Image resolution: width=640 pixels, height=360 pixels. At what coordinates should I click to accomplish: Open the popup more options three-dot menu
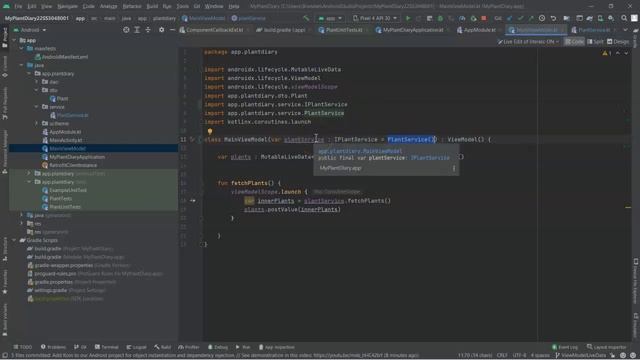pos(453,168)
